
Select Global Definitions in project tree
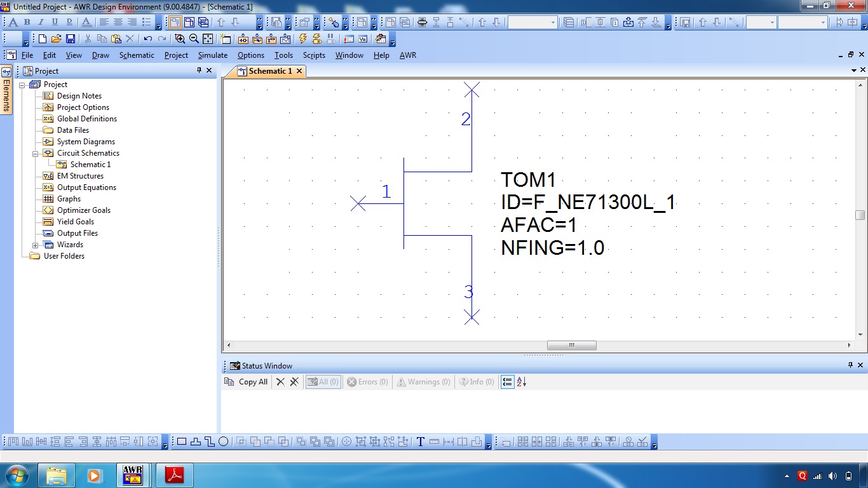click(x=86, y=119)
